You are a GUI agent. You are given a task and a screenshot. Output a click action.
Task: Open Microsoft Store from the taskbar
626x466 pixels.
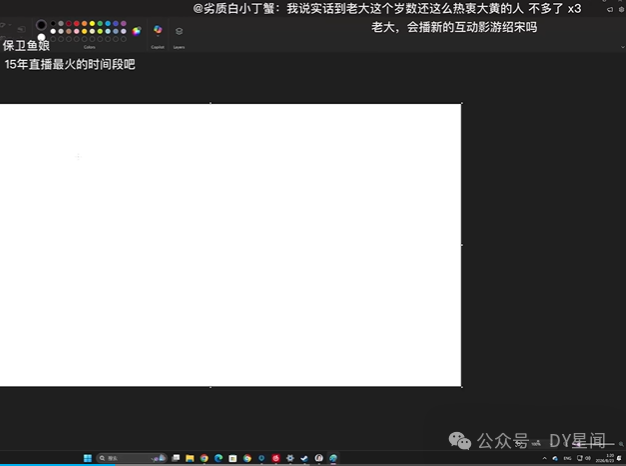pyautogui.click(x=233, y=458)
